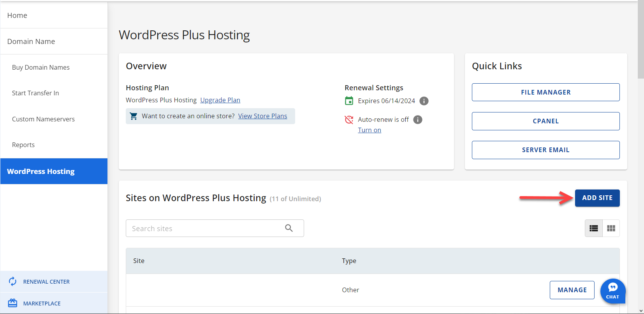The image size is (644, 314).
Task: Switch to list view layout
Action: pos(594,228)
